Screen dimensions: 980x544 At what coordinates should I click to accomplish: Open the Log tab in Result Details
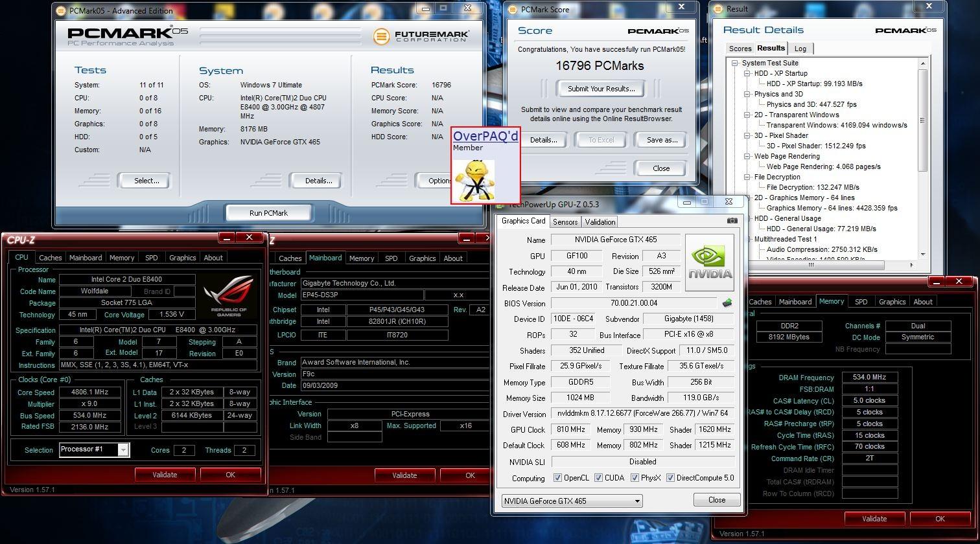tap(800, 49)
